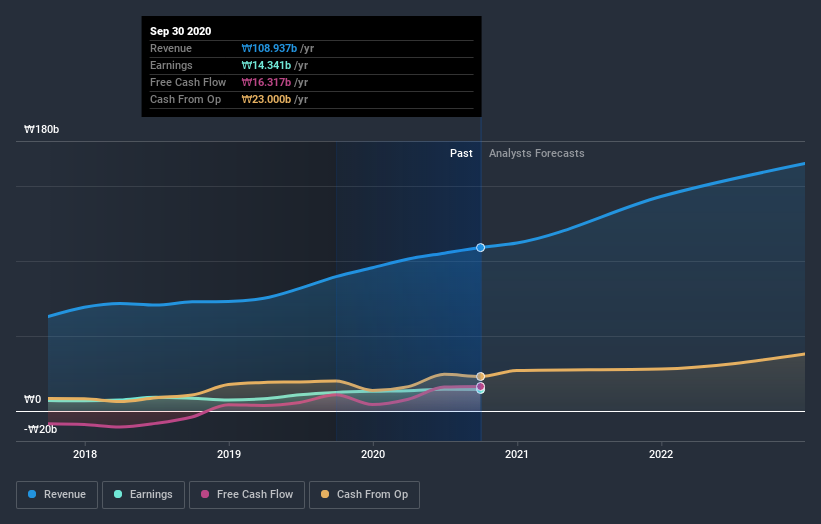Toggle the Cash From Op legend button
Viewport: 821px width, 524px height.
[x=364, y=495]
